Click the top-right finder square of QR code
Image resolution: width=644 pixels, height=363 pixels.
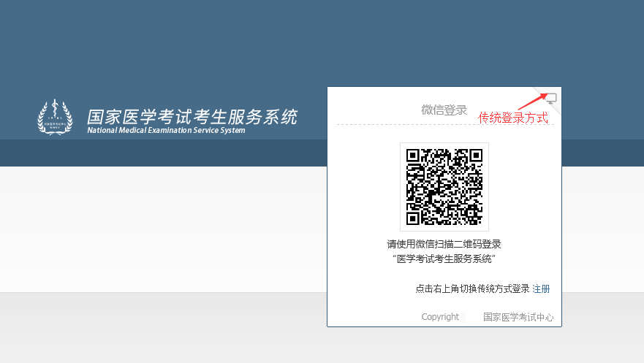pyautogui.click(x=476, y=156)
